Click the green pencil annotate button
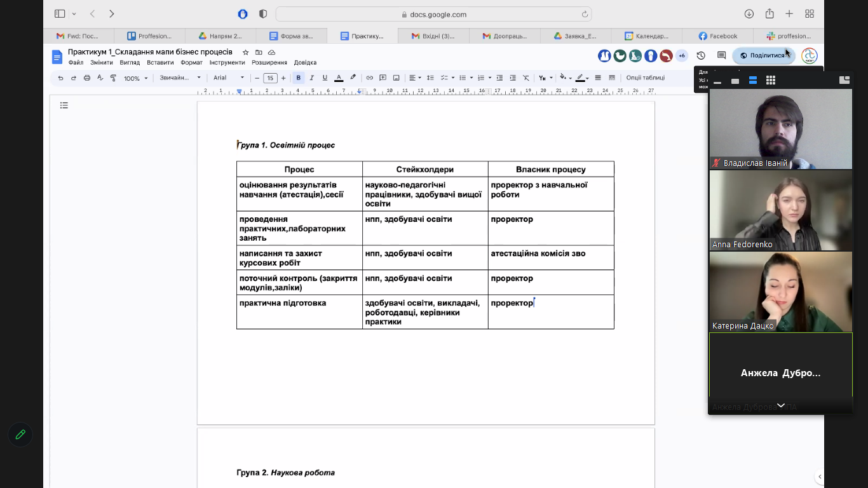Viewport: 868px width, 488px height. click(20, 435)
